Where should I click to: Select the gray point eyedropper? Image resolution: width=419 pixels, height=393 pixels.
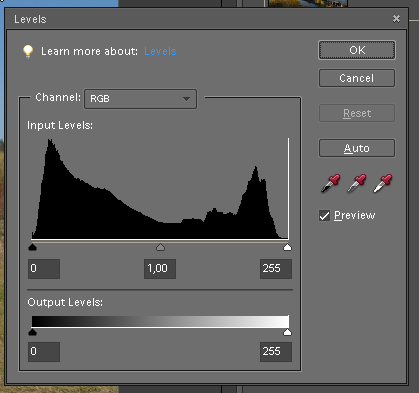click(x=356, y=183)
